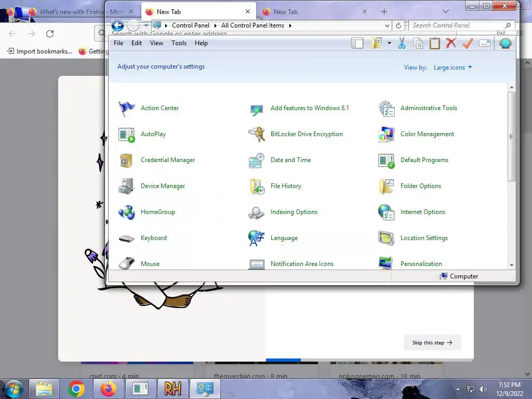Open the Mouse icon
This screenshot has height=399, width=532.
coord(127,263)
